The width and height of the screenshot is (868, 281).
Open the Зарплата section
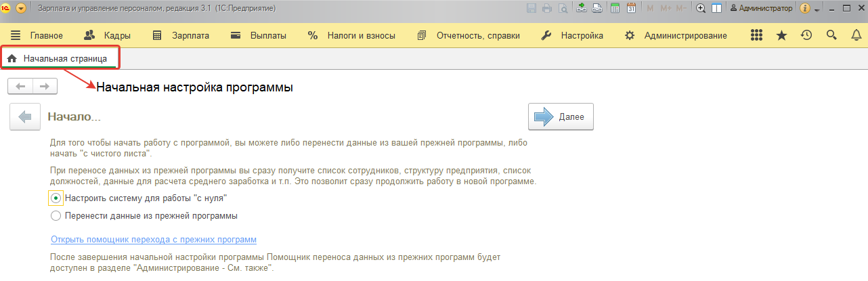click(x=191, y=35)
